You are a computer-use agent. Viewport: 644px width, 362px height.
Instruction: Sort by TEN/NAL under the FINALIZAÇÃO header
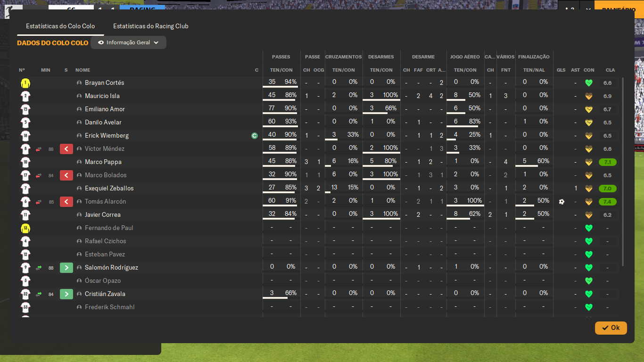pos(534,70)
